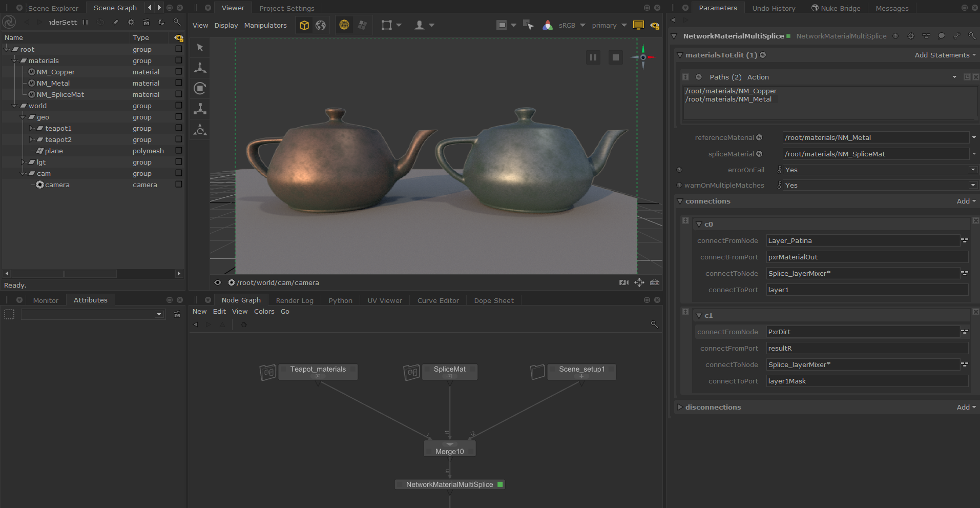This screenshot has height=508, width=980.
Task: Activate the translate manipulator tool
Action: click(200, 68)
